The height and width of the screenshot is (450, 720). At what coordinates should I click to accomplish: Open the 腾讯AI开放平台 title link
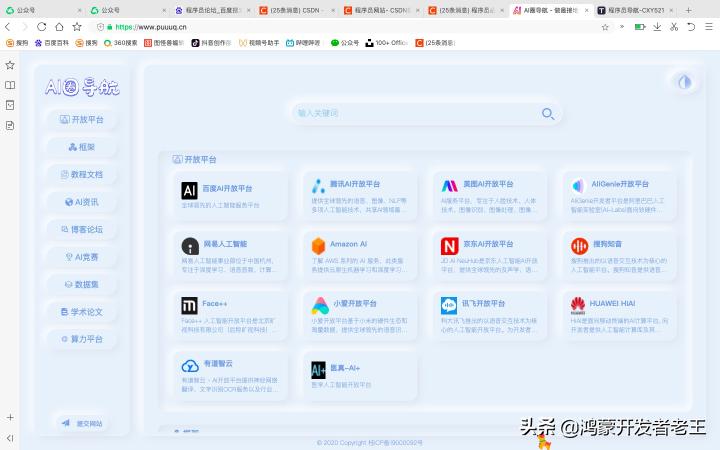[x=355, y=184]
